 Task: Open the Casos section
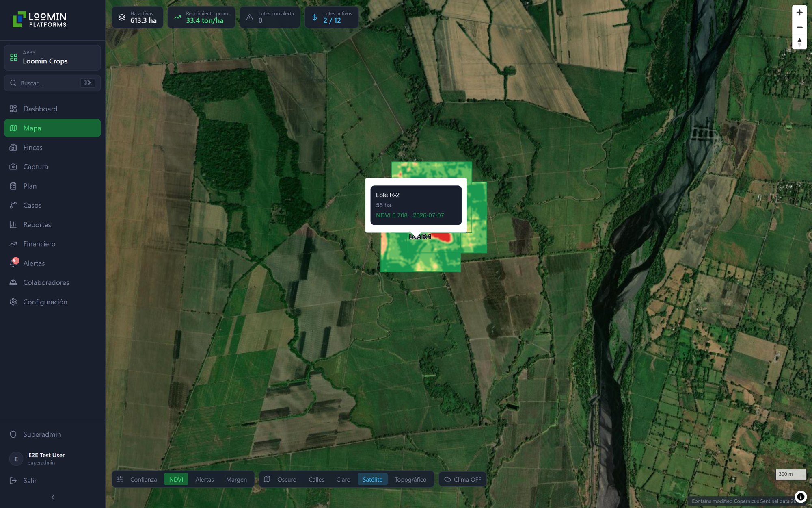(52, 205)
